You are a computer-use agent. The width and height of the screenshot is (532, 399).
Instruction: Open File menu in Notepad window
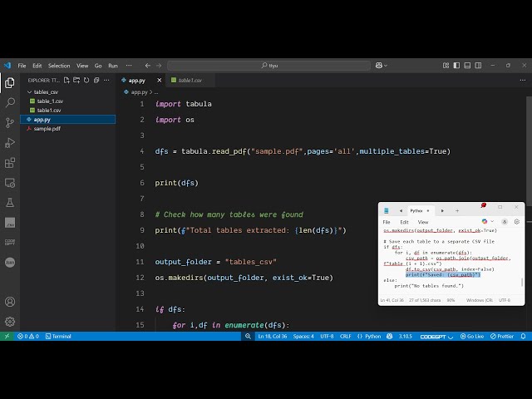coord(387,222)
